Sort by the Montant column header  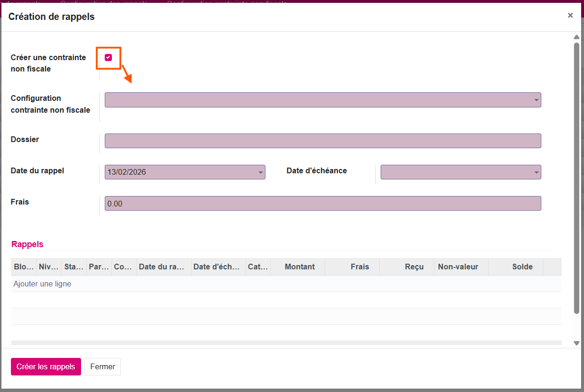[300, 267]
